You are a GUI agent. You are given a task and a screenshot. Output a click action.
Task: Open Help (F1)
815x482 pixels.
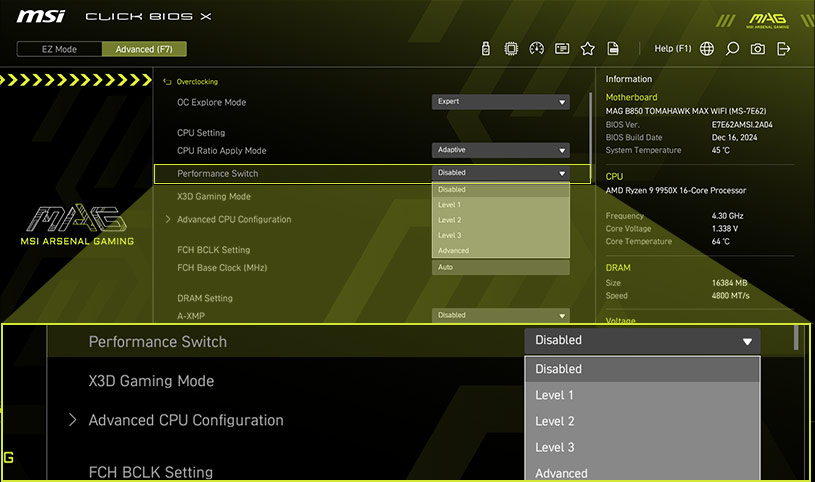672,49
